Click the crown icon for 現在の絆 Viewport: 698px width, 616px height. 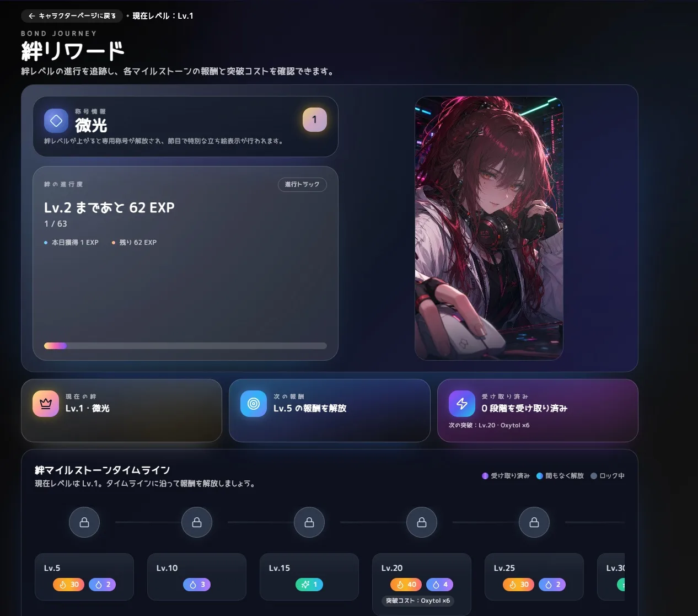pyautogui.click(x=46, y=404)
